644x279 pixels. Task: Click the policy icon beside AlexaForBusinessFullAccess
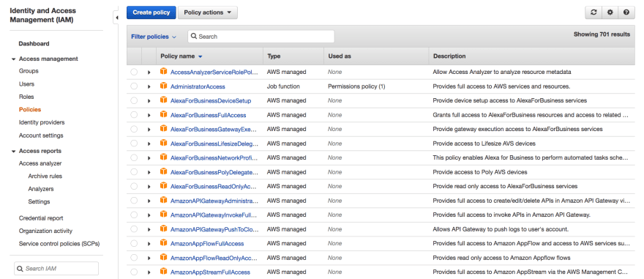pos(163,115)
